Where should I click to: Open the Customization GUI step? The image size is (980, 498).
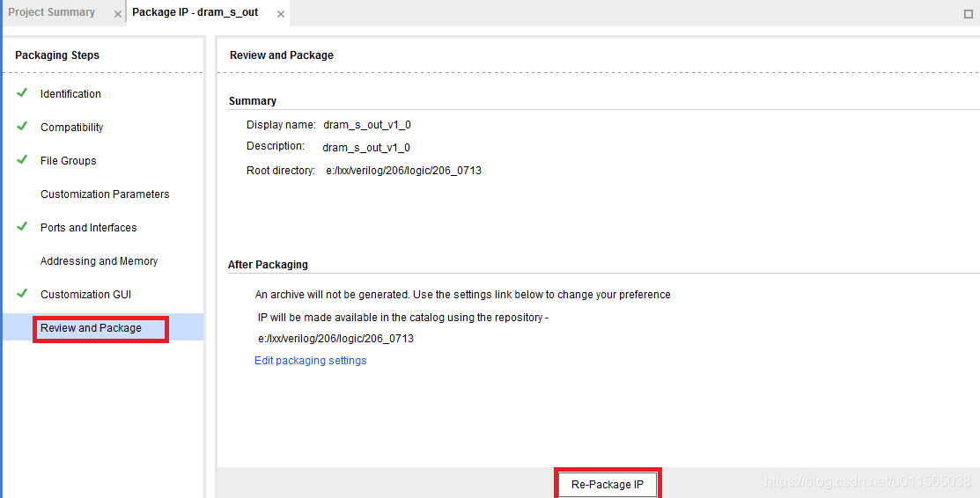coord(85,294)
